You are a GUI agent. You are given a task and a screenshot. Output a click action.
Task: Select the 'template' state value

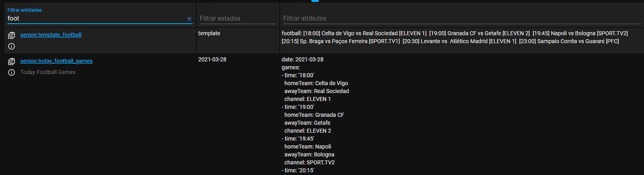coord(209,34)
